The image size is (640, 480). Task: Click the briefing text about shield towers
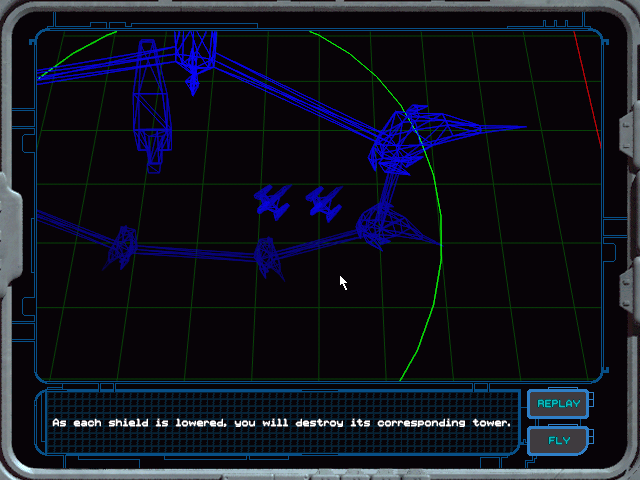coord(282,423)
